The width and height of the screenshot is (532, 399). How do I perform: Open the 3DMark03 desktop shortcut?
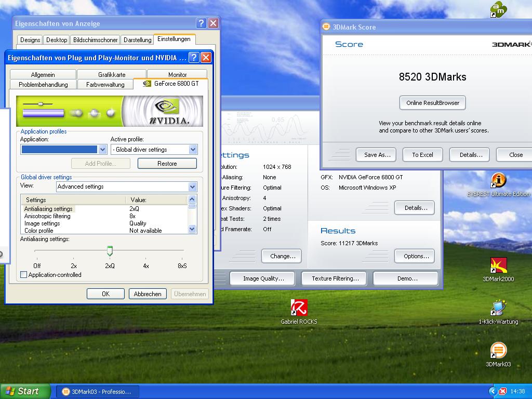498,354
